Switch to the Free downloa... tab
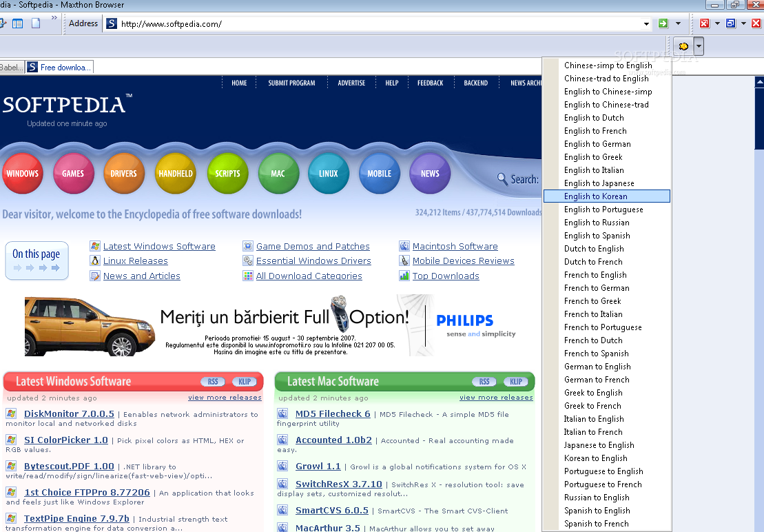The height and width of the screenshot is (532, 764). [59, 68]
